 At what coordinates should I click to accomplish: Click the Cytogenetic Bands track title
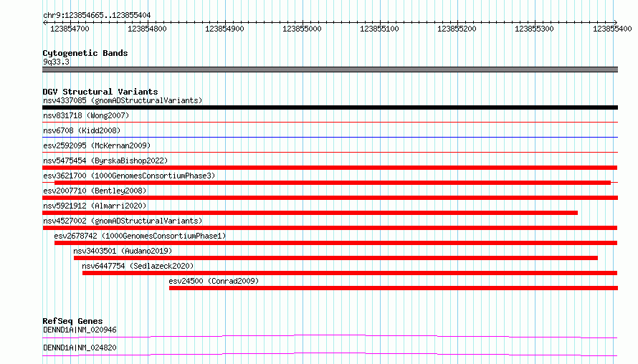(x=85, y=53)
